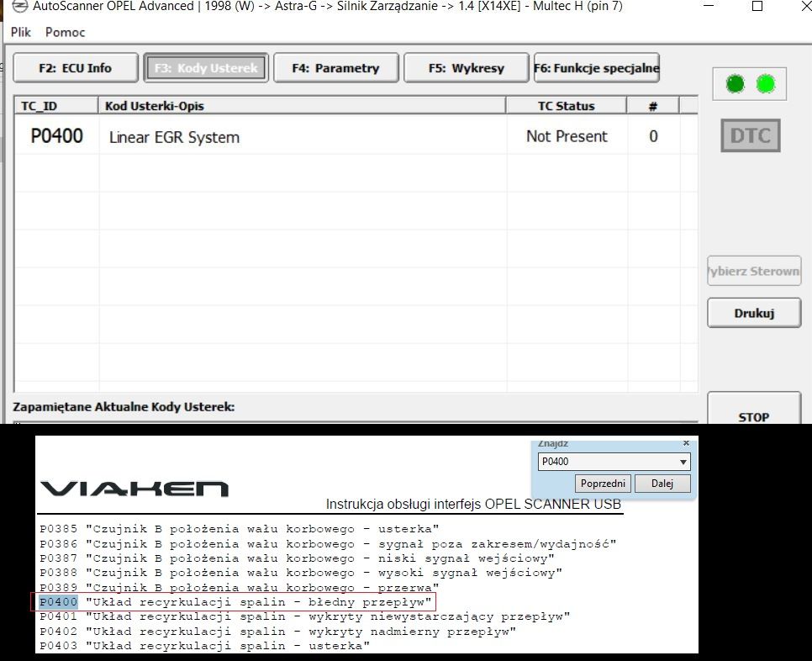Image resolution: width=812 pixels, height=661 pixels.
Task: Click the Drukuj print button
Action: [754, 313]
